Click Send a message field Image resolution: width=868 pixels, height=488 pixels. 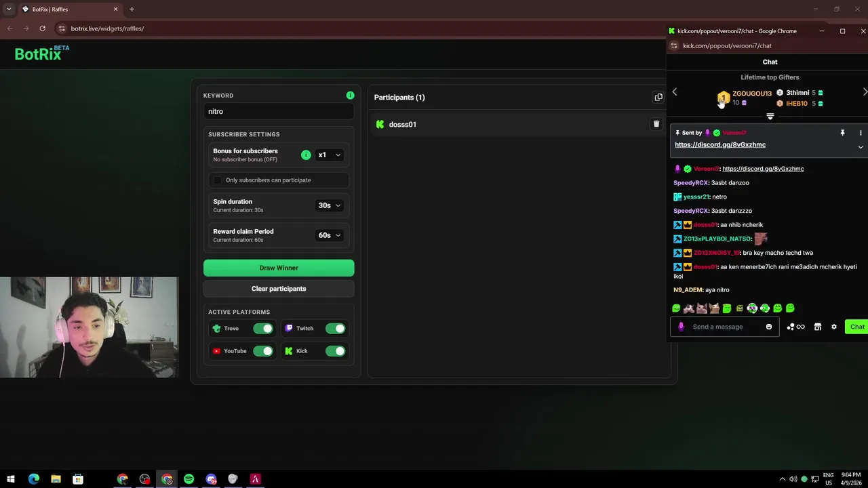[724, 327]
